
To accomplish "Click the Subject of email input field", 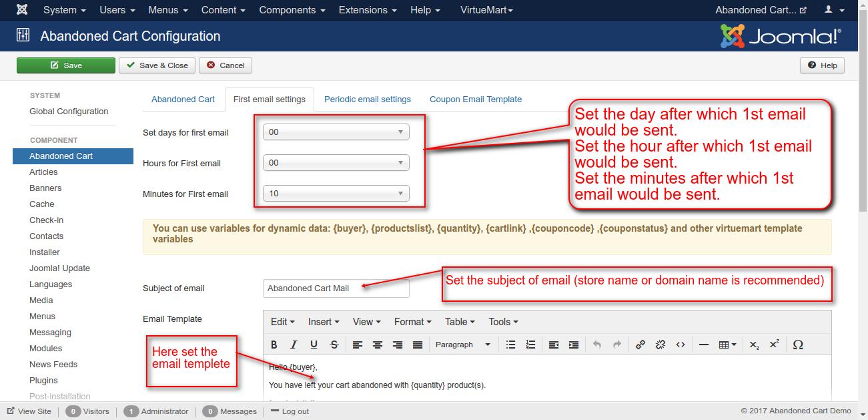I will pyautogui.click(x=336, y=288).
